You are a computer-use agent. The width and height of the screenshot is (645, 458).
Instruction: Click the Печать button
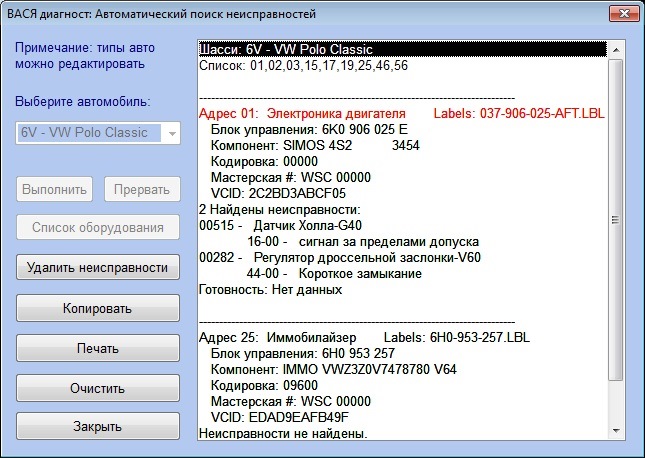tap(98, 348)
